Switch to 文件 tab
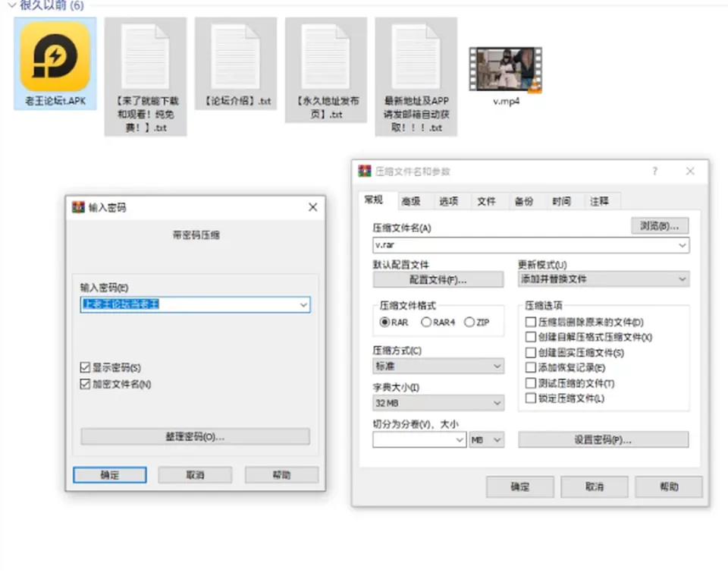 pyautogui.click(x=486, y=201)
